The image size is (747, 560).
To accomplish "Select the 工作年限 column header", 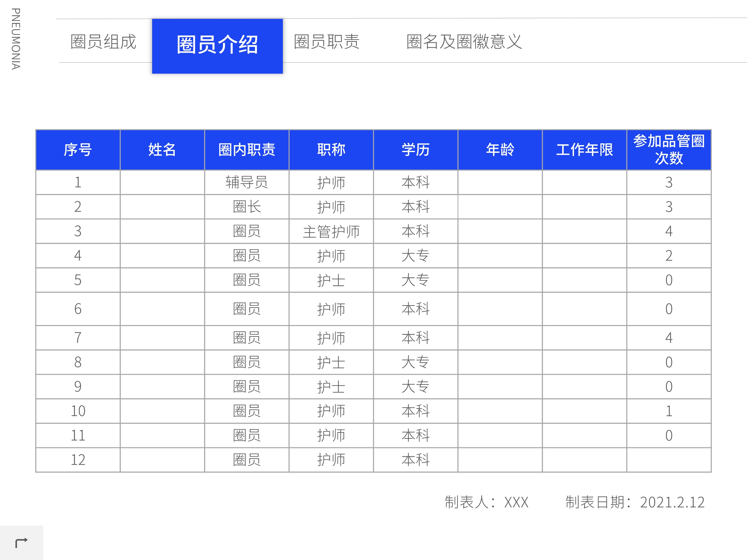I will tap(585, 150).
